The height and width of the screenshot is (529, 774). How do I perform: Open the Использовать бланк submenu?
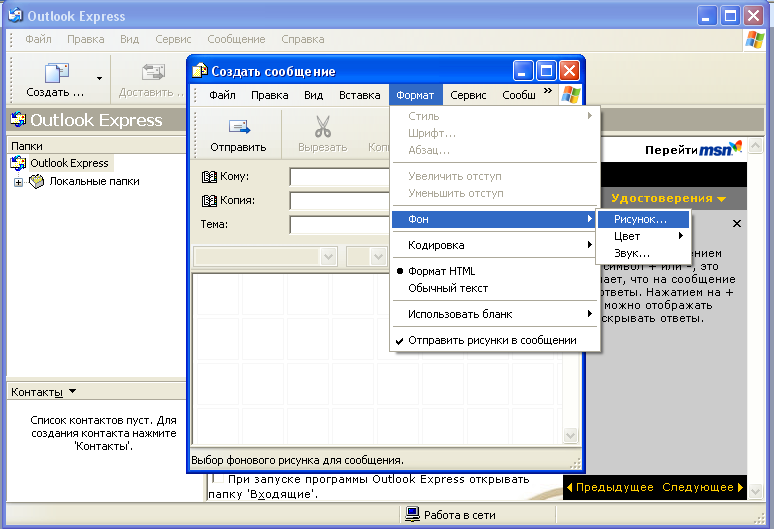coord(495,314)
